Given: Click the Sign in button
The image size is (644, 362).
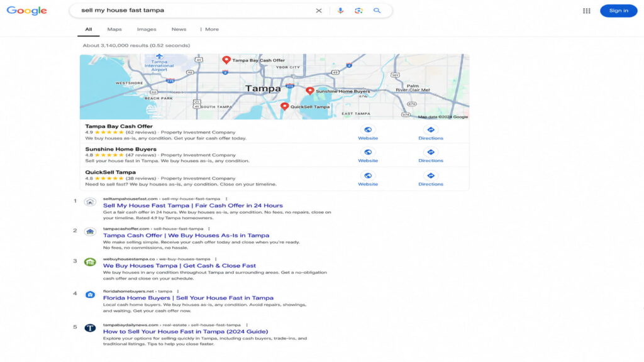Looking at the screenshot, I should tap(619, 11).
